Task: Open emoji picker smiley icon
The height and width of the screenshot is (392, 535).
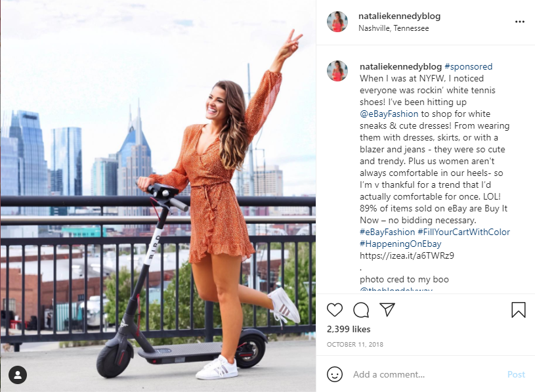Action: pos(334,374)
